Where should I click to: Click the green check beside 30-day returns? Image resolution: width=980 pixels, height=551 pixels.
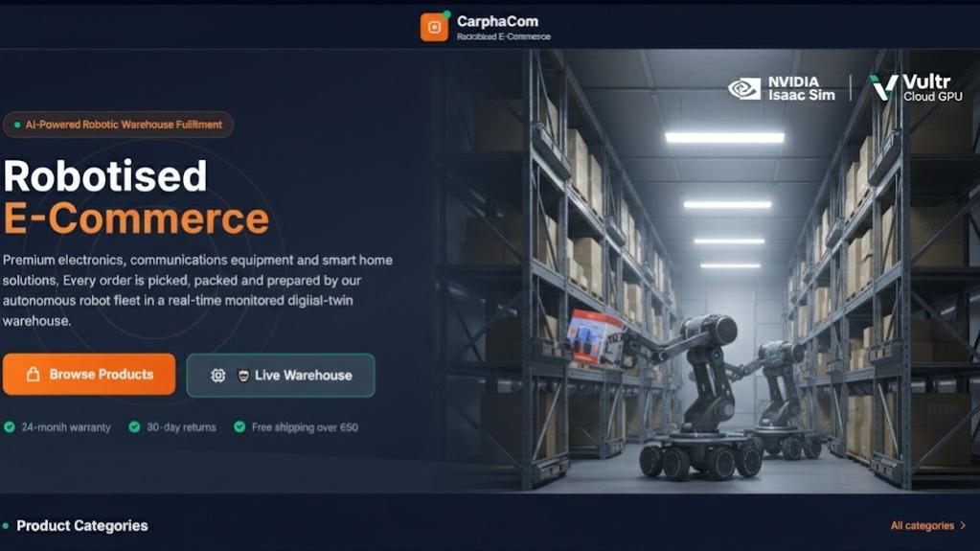(x=134, y=427)
